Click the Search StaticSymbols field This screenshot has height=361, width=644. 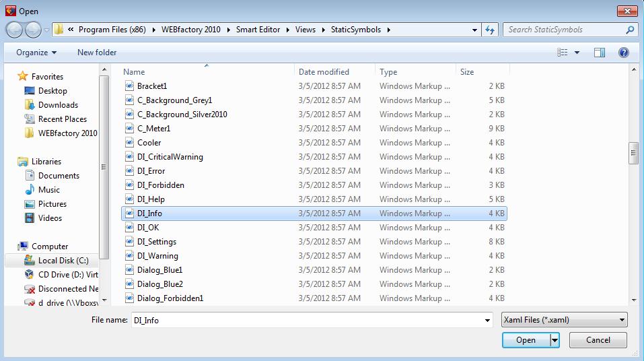565,30
